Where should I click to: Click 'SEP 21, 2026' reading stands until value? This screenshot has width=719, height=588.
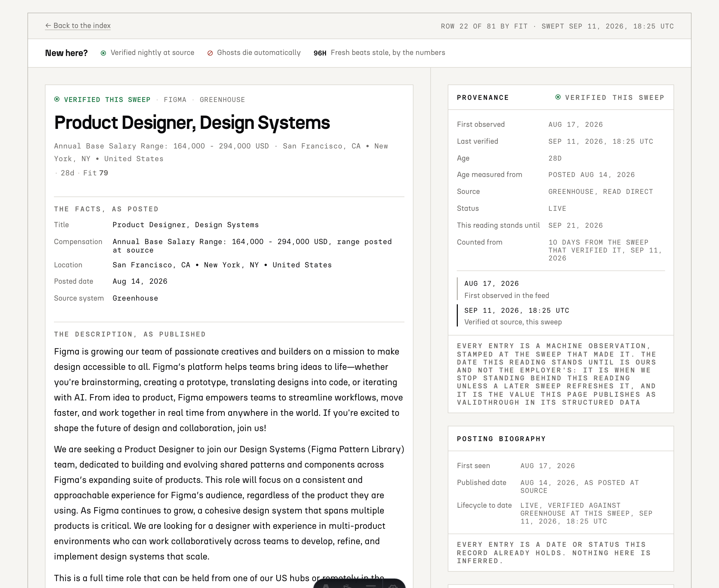coord(576,226)
